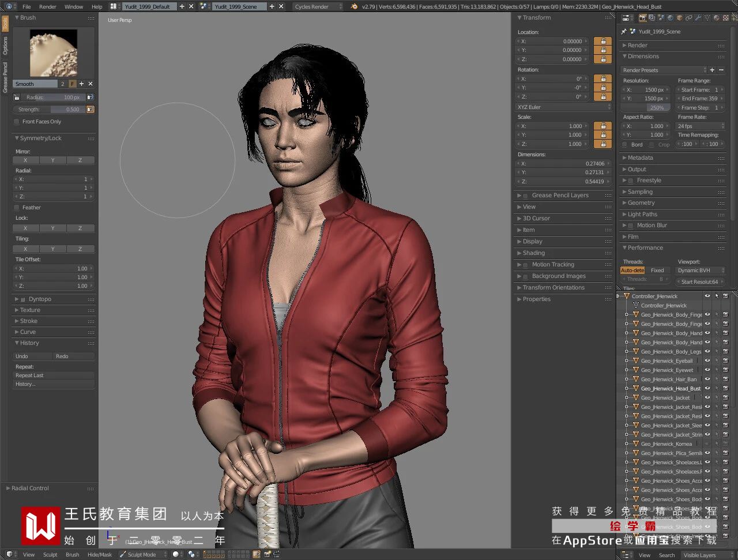Viewport: 738px width, 560px height.
Task: Open the XYZ Euler rotation mode dropdown
Action: point(563,107)
